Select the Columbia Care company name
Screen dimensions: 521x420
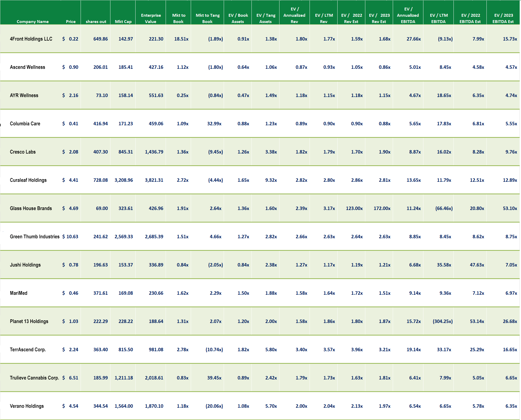(25, 124)
